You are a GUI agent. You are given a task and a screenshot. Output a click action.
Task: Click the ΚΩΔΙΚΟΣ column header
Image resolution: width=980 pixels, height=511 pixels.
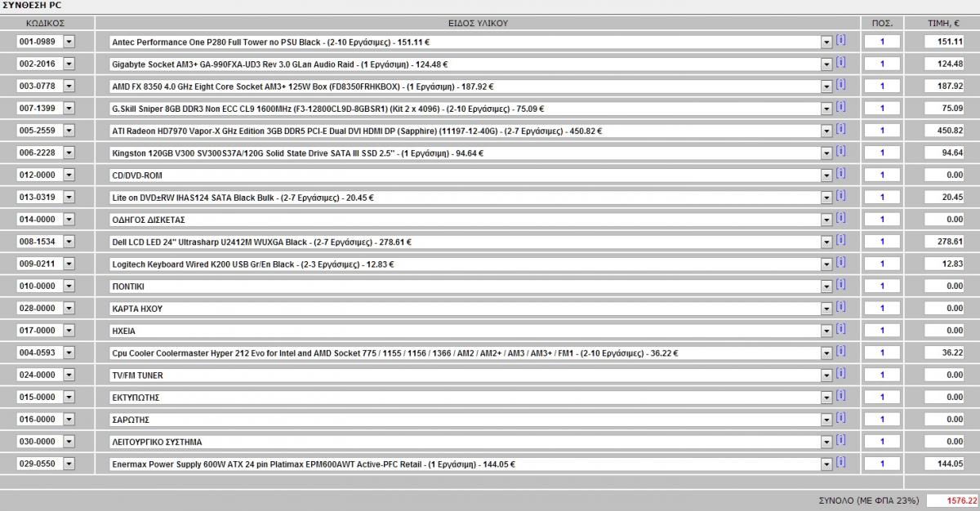[x=46, y=23]
